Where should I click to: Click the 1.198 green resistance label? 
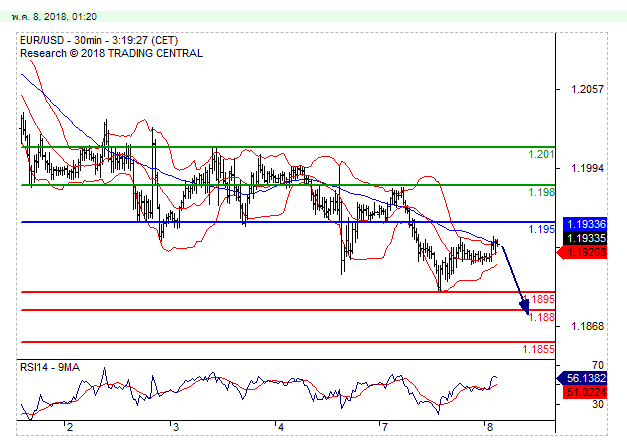(x=541, y=191)
